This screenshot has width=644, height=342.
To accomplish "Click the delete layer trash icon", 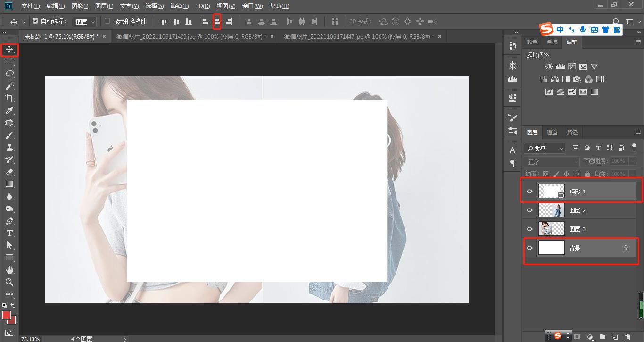I will pyautogui.click(x=627, y=337).
